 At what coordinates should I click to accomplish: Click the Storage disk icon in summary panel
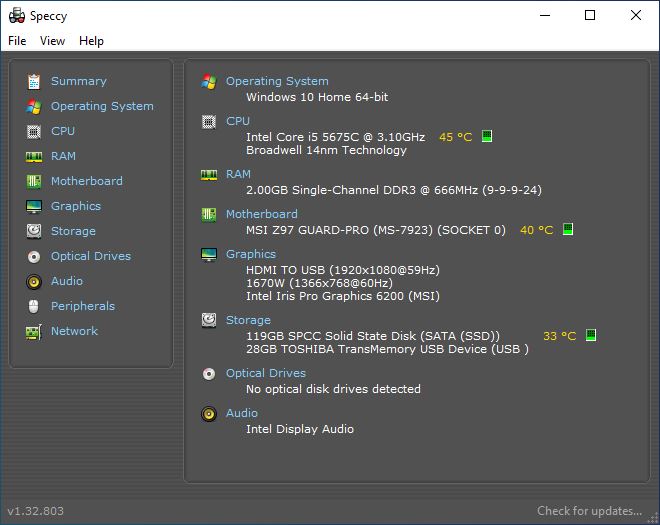pyautogui.click(x=209, y=320)
